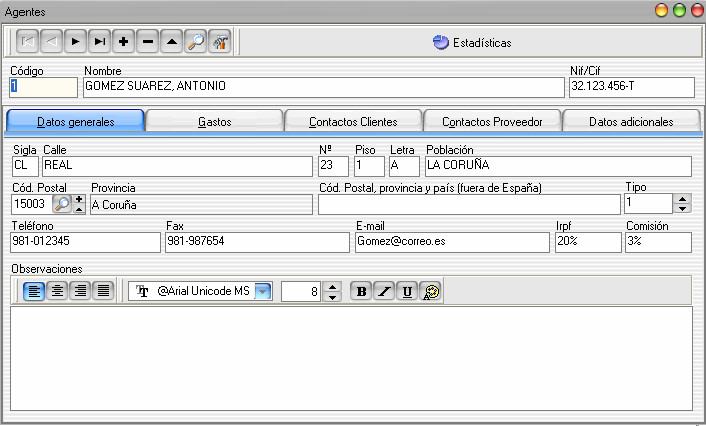Click the up-triangle edit button
The width and height of the screenshot is (706, 426).
point(172,41)
